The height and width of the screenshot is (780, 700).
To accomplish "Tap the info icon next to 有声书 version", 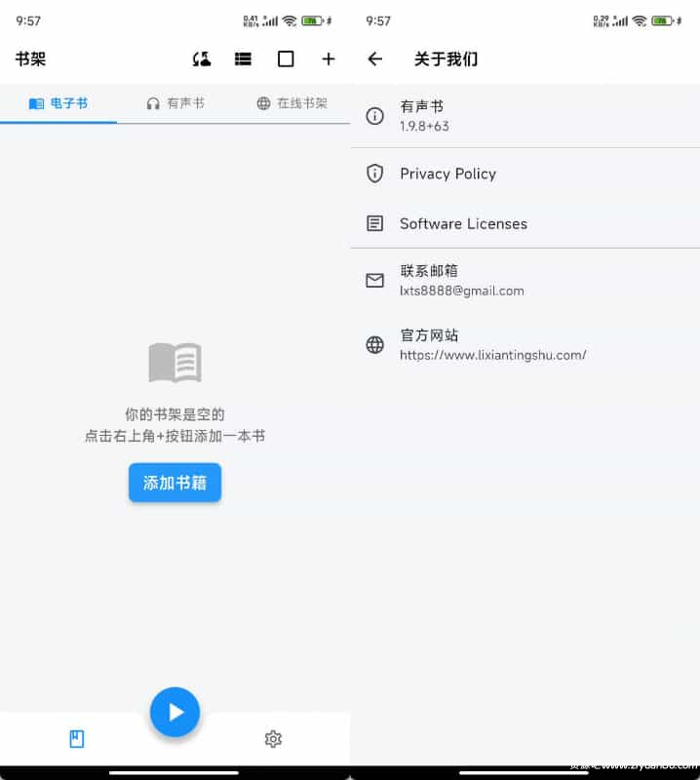I will click(x=374, y=116).
